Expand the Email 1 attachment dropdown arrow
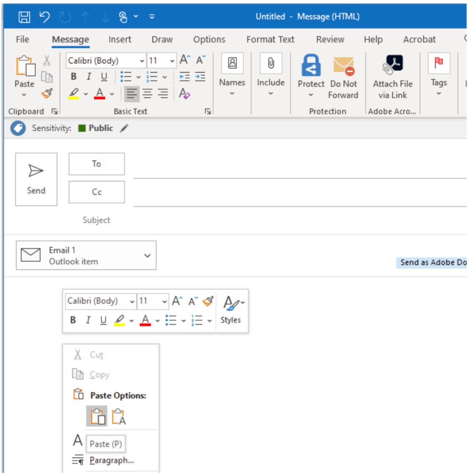This screenshot has width=471, height=476. [x=147, y=255]
